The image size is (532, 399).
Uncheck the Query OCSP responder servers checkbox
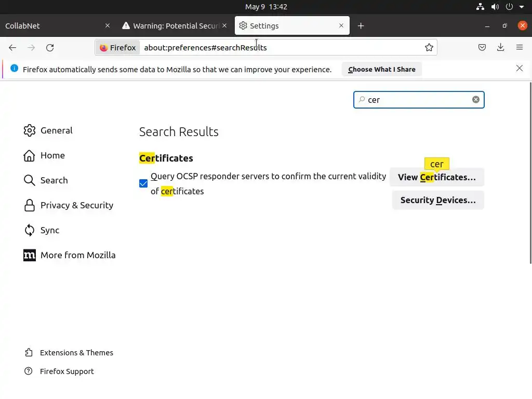coord(143,183)
